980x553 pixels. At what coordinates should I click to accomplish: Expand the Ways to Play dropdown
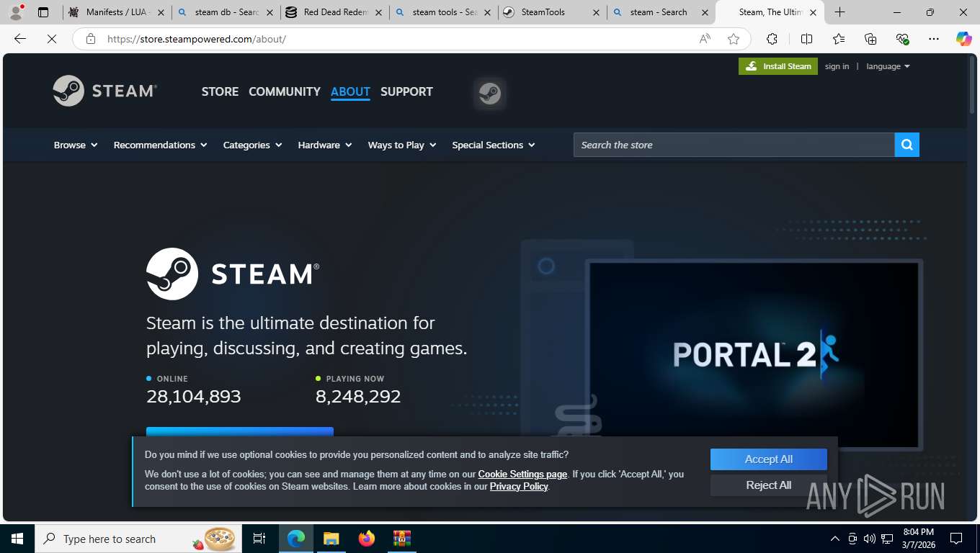pos(402,145)
